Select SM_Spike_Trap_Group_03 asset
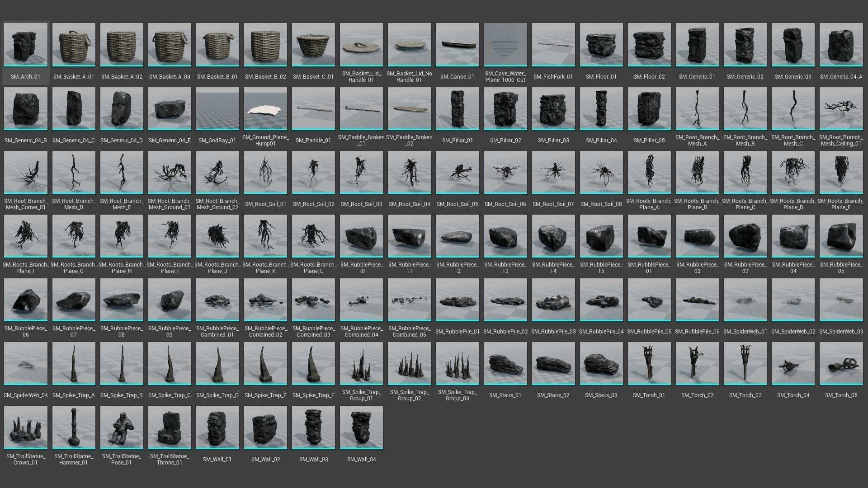The image size is (868, 488). click(x=457, y=363)
